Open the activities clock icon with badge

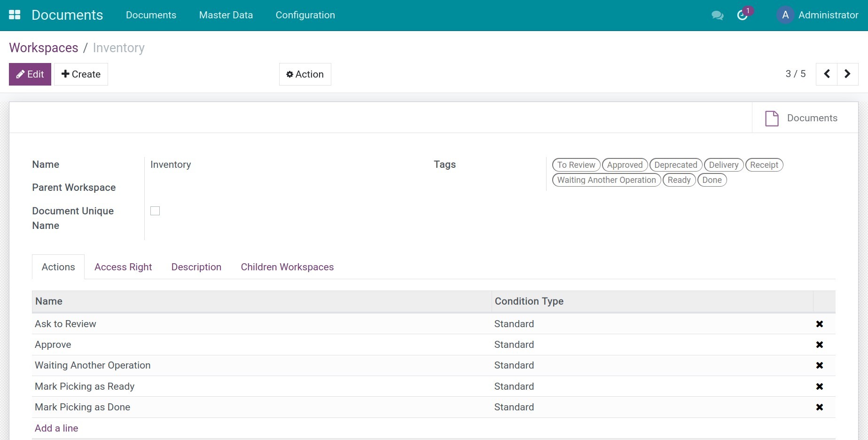742,16
